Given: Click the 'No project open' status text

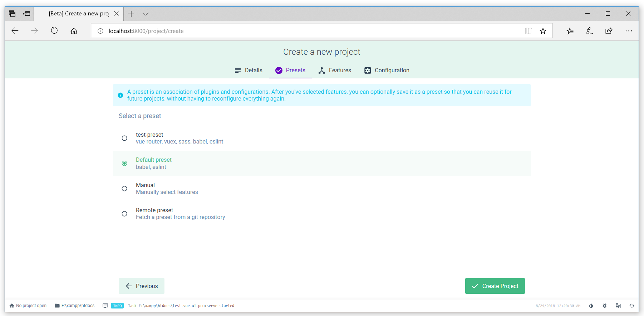Looking at the screenshot, I should pyautogui.click(x=31, y=306).
